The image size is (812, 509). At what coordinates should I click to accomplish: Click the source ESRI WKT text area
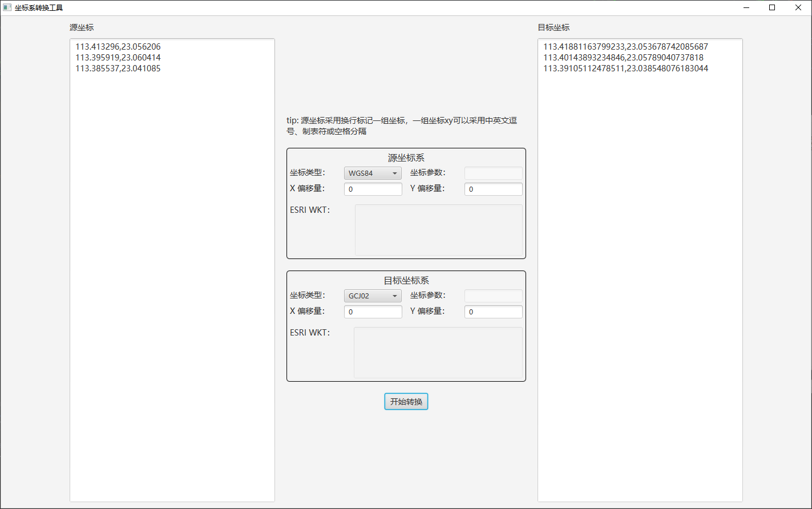[x=439, y=230]
